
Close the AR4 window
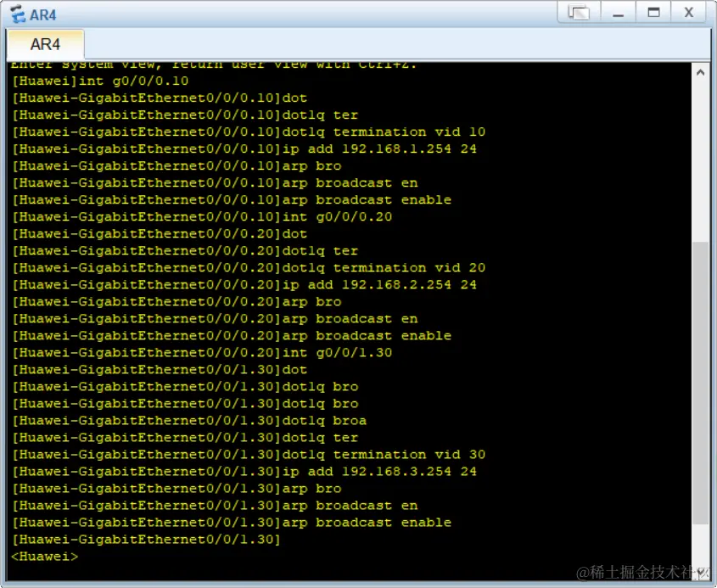point(689,13)
